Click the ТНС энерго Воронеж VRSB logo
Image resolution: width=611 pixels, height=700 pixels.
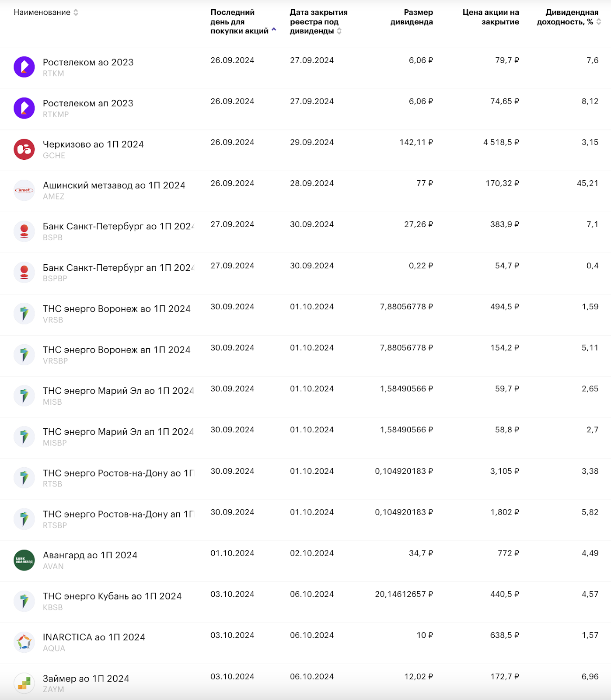[x=24, y=314]
